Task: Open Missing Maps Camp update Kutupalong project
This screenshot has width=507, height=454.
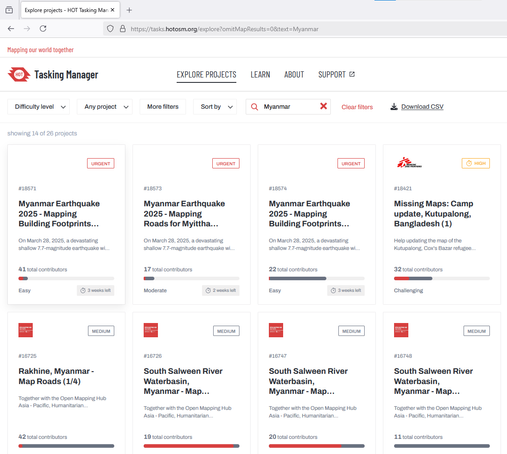Action: (433, 214)
